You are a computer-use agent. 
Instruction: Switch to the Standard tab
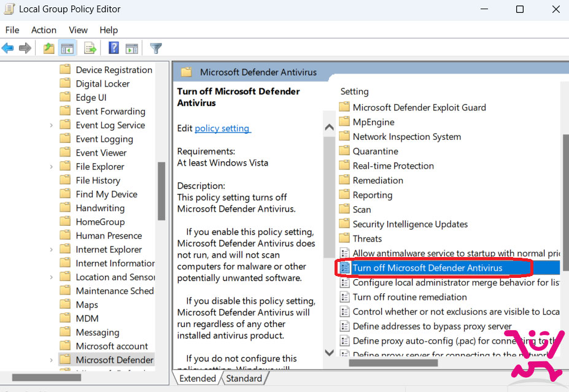point(244,379)
